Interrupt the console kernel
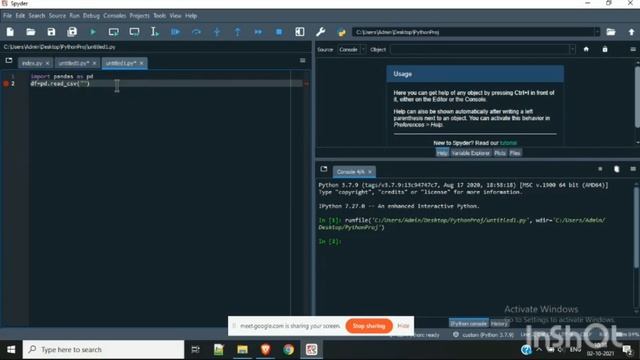 point(600,169)
